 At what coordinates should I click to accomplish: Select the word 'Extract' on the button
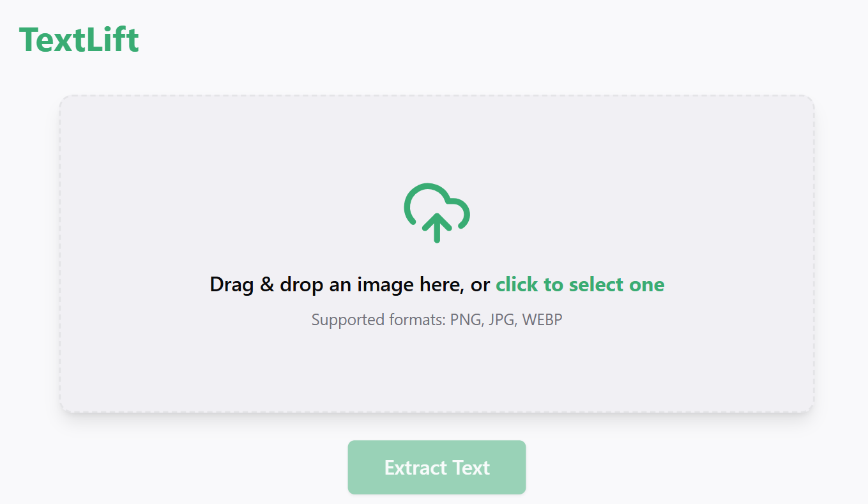(416, 468)
